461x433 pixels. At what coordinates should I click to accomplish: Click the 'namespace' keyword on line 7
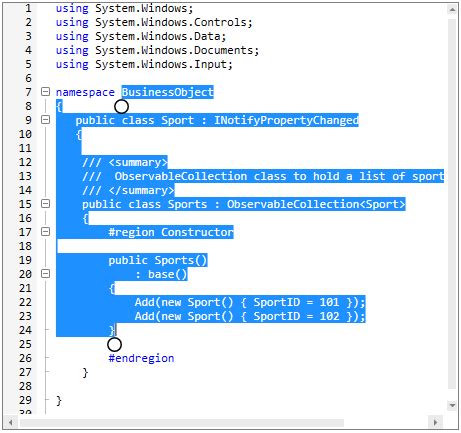point(85,92)
